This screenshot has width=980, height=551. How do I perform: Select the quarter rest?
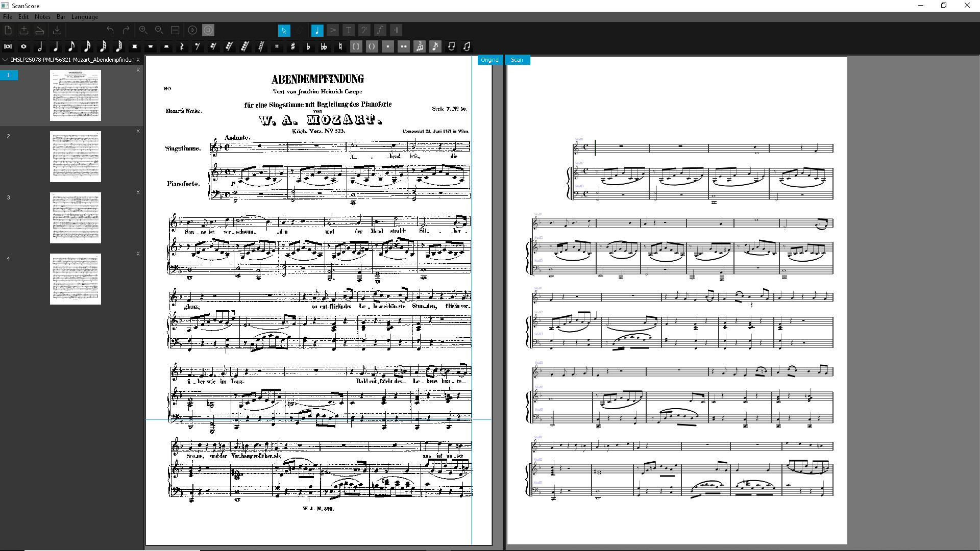pos(182,46)
